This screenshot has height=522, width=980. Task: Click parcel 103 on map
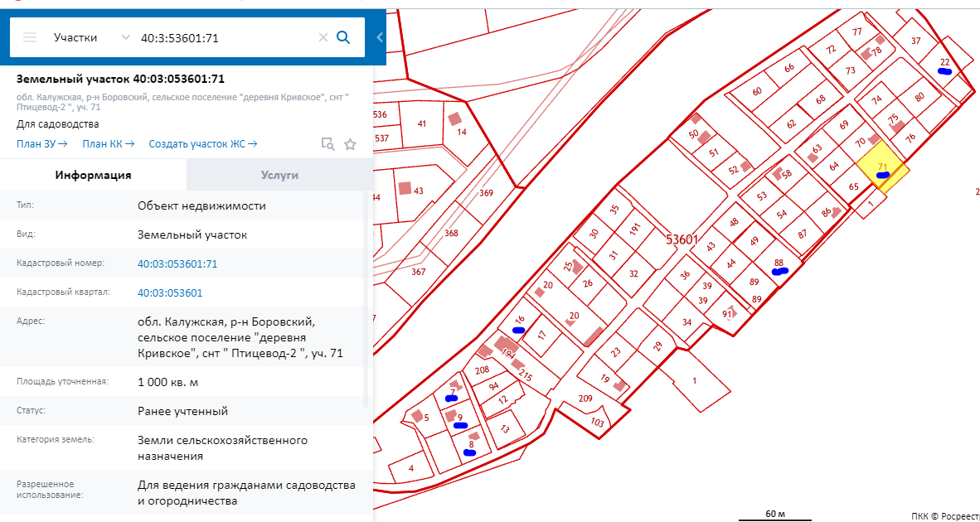pyautogui.click(x=598, y=423)
